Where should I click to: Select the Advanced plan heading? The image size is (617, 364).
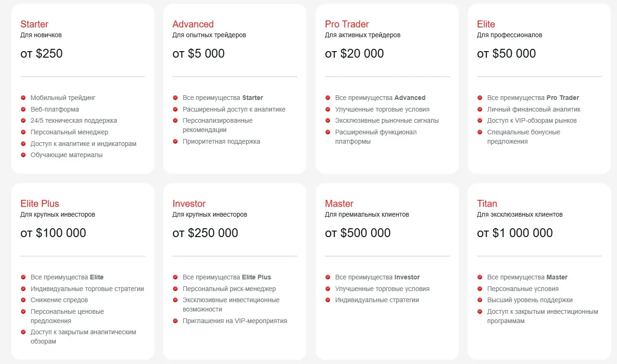(193, 24)
